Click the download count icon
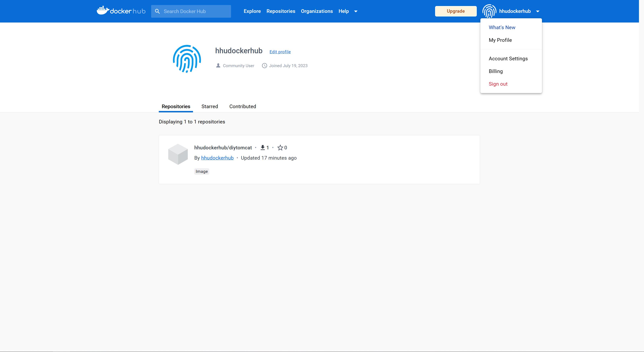Viewport: 644px width, 352px height. 262,148
